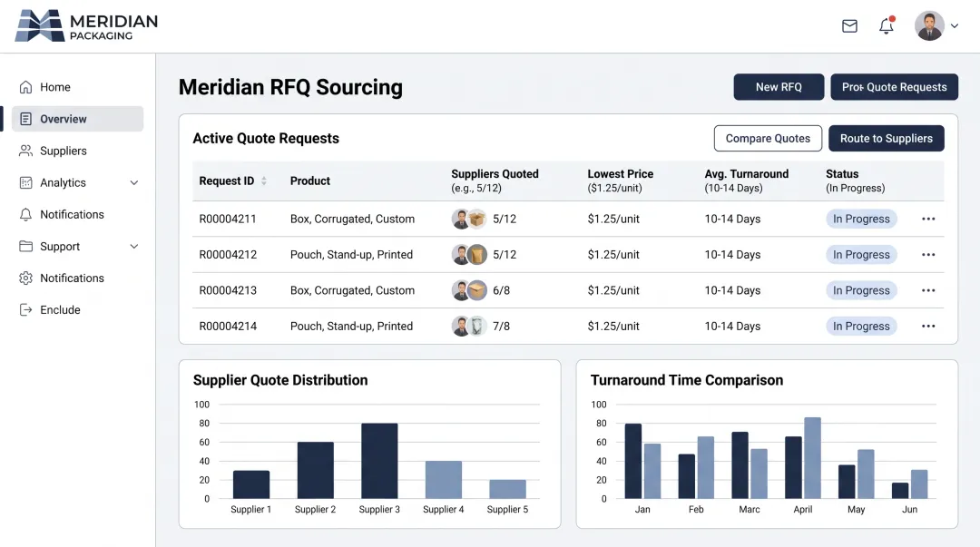
Task: Click In Progress badge for R00004212
Action: [x=861, y=254]
